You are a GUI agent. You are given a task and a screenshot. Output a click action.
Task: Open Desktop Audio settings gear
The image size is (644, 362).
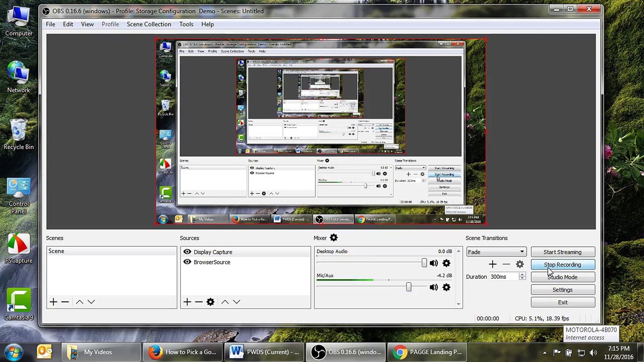pos(446,263)
